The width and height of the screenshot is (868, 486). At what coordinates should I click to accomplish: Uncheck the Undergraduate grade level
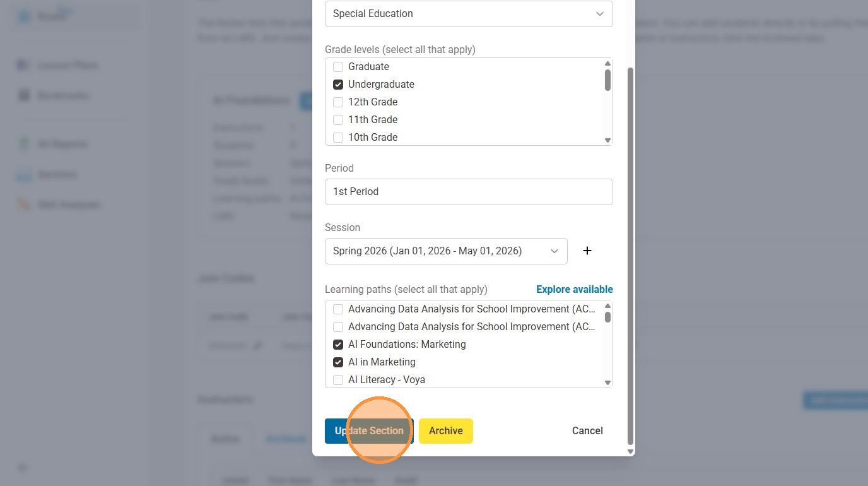[338, 85]
